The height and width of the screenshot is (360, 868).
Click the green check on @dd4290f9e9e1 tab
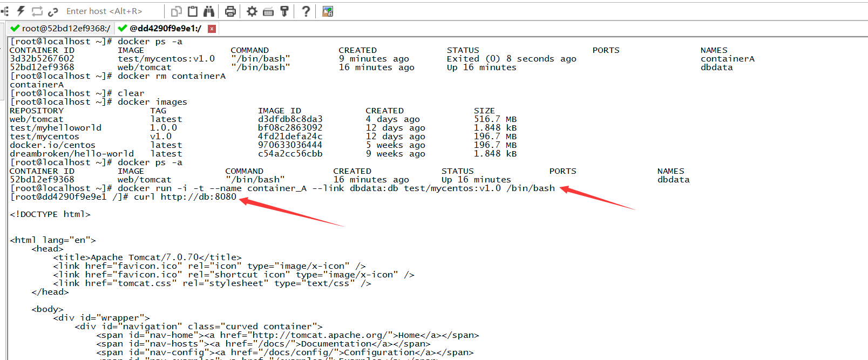pyautogui.click(x=123, y=28)
